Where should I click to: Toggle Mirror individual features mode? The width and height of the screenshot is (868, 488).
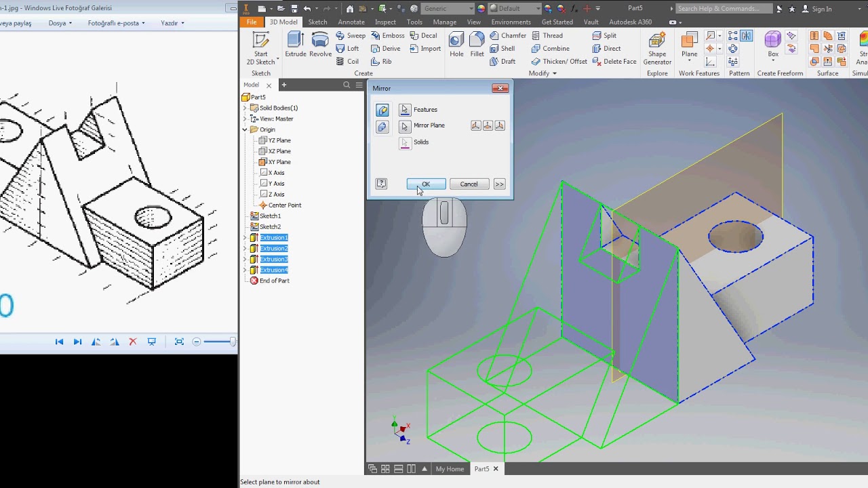(x=382, y=110)
